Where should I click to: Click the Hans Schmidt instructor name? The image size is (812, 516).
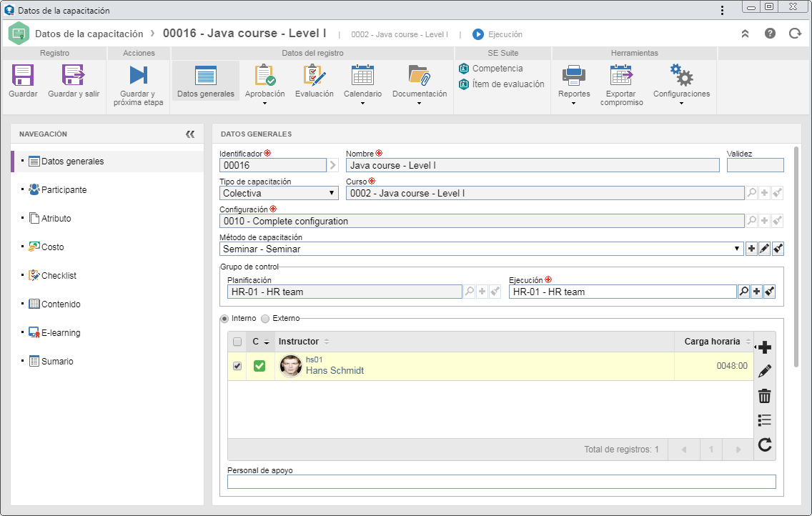(x=335, y=371)
